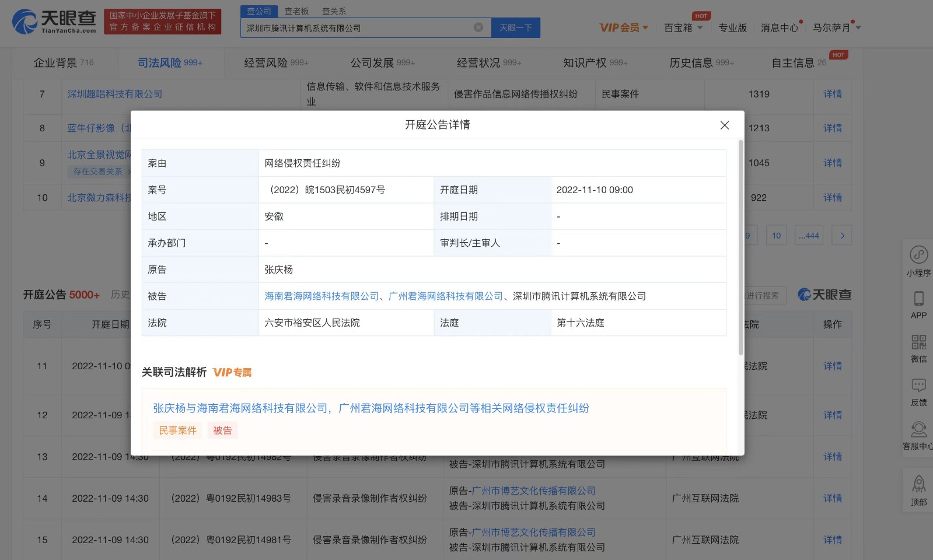Go to last page ...444
Viewport: 933px width, 560px height.
809,236
